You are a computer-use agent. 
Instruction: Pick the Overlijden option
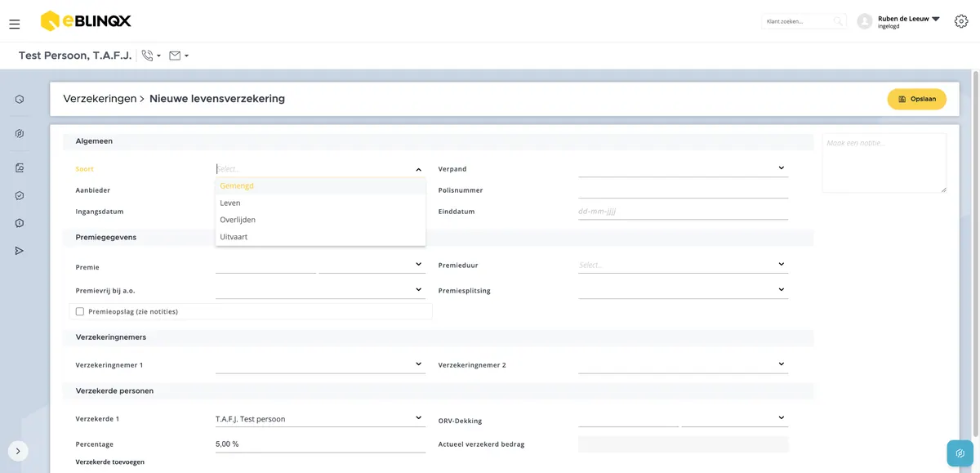[x=320, y=220]
